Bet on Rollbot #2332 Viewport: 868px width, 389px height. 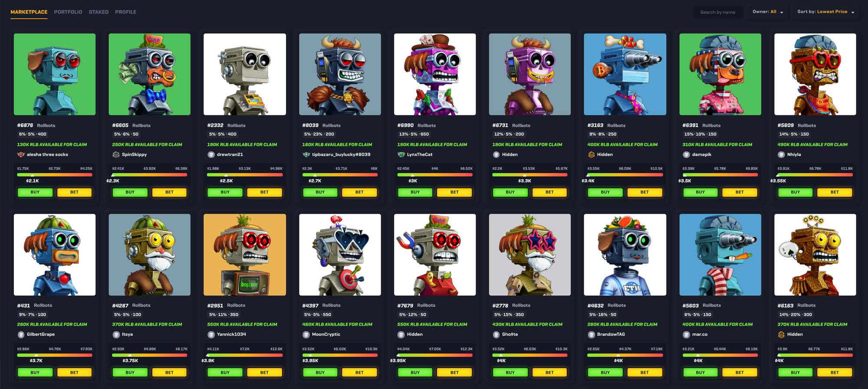pos(264,192)
